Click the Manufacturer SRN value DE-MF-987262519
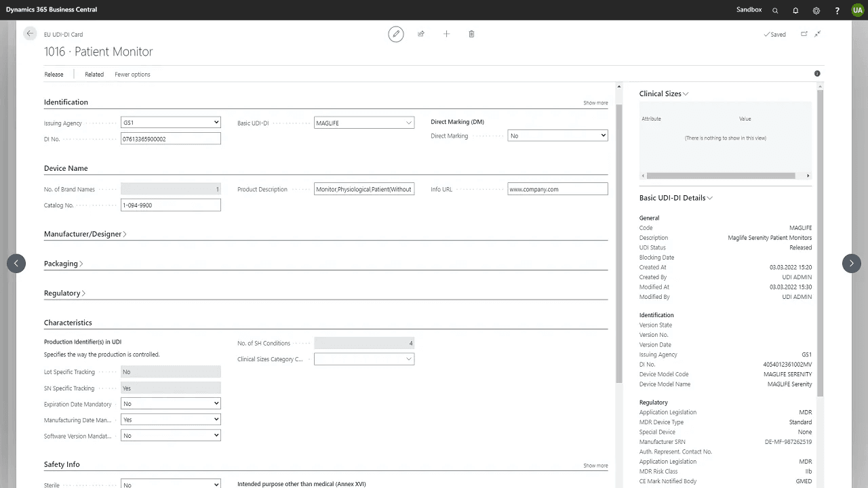This screenshot has height=488, width=868. 788,442
